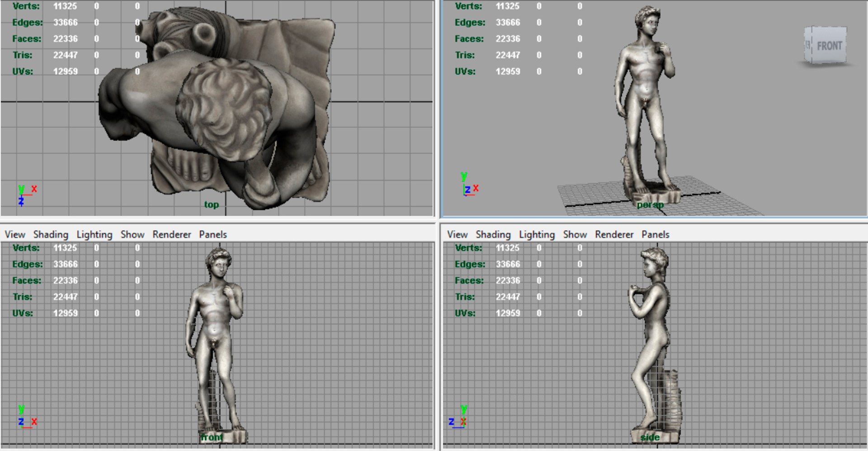This screenshot has width=868, height=451.
Task: Open View menu in side viewport panel
Action: pos(458,234)
